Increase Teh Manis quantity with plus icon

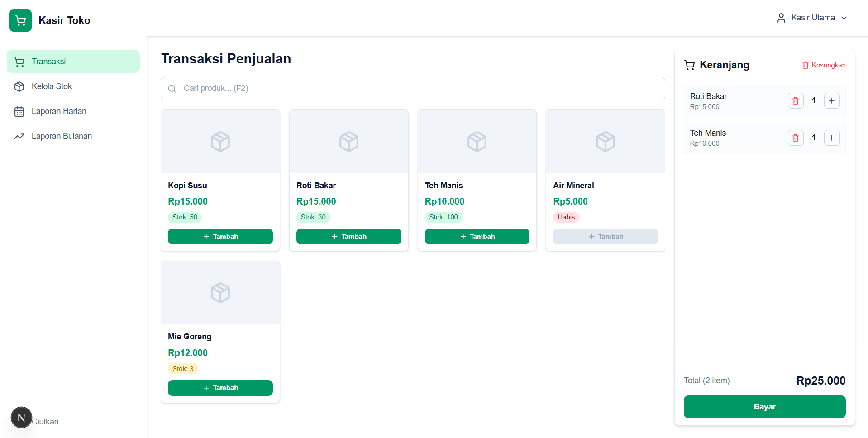[x=832, y=138]
